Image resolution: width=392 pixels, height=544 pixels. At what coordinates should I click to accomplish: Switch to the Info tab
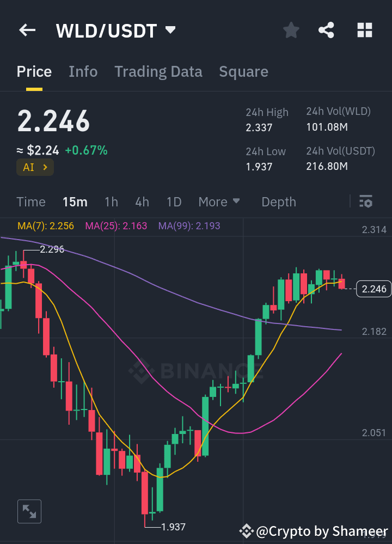pos(83,71)
